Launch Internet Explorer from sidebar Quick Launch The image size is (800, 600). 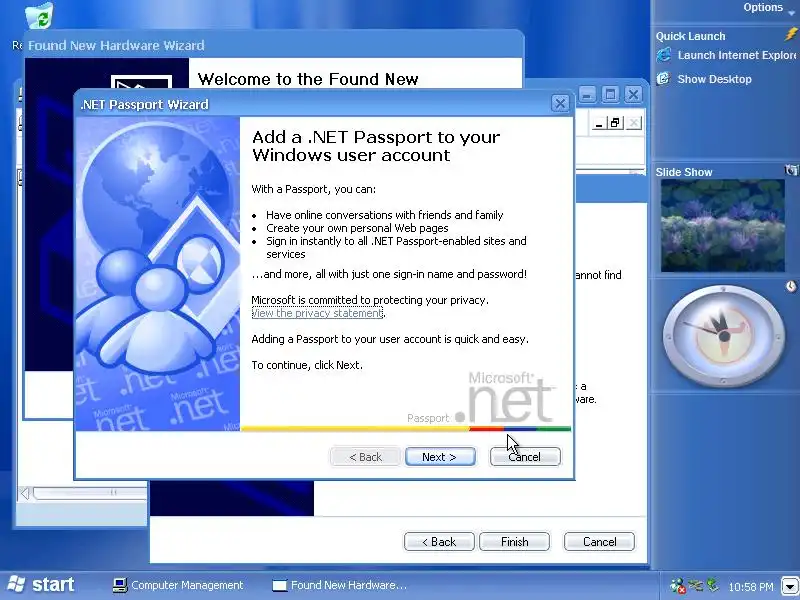pos(727,55)
